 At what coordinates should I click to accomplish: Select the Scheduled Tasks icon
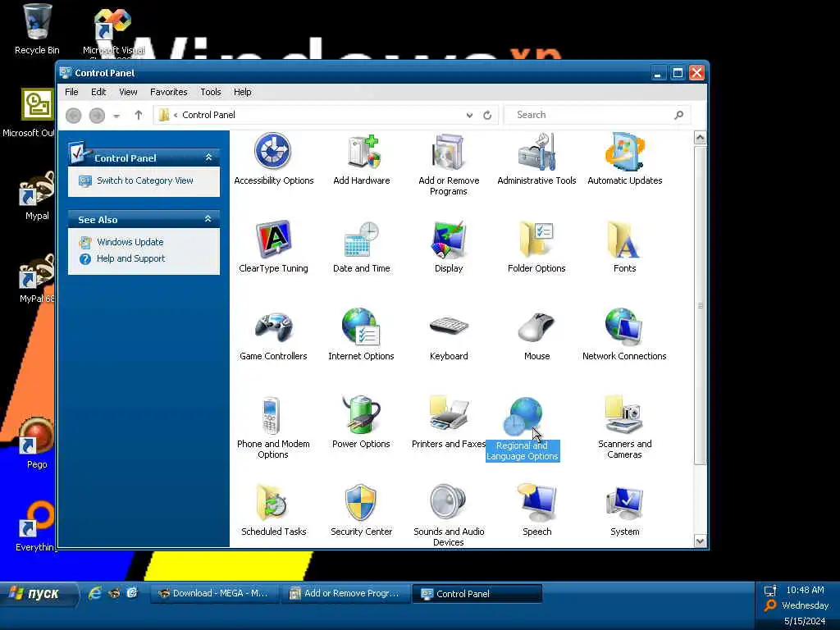[x=273, y=510]
